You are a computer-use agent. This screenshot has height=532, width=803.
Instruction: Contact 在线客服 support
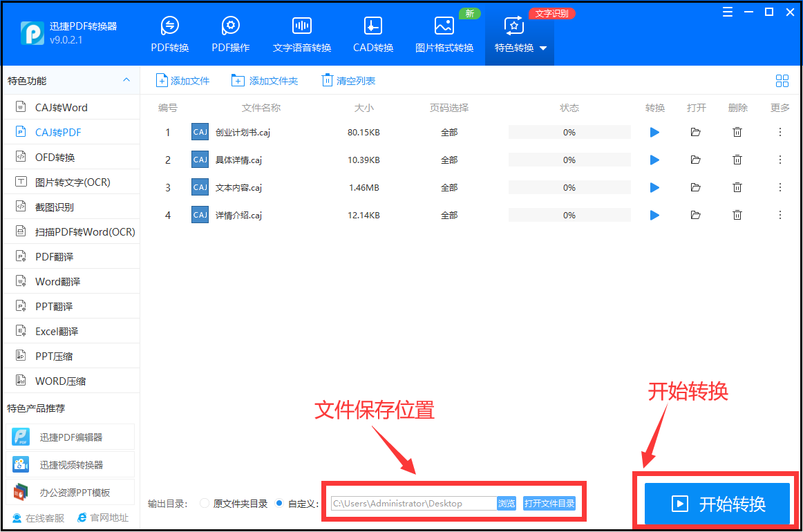coord(39,517)
